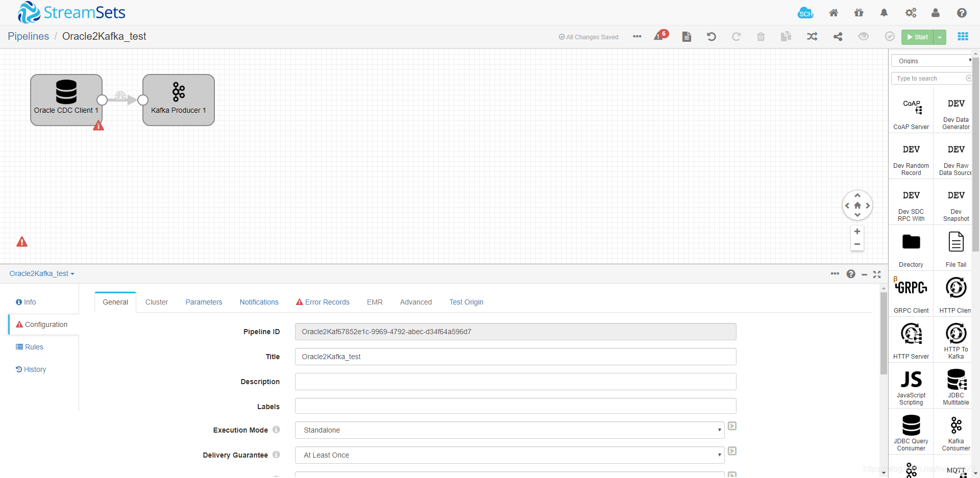Image resolution: width=980 pixels, height=478 pixels.
Task: Open the Rules section
Action: point(30,347)
